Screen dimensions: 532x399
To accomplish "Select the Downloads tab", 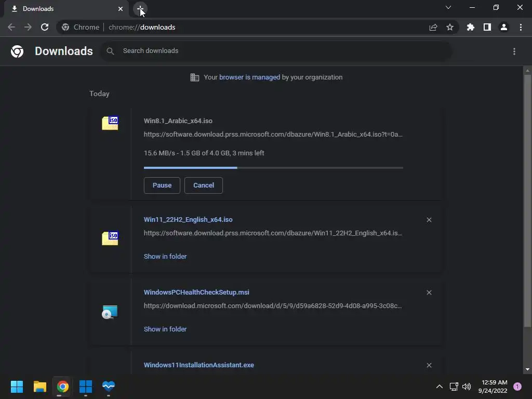I will 66,9.
